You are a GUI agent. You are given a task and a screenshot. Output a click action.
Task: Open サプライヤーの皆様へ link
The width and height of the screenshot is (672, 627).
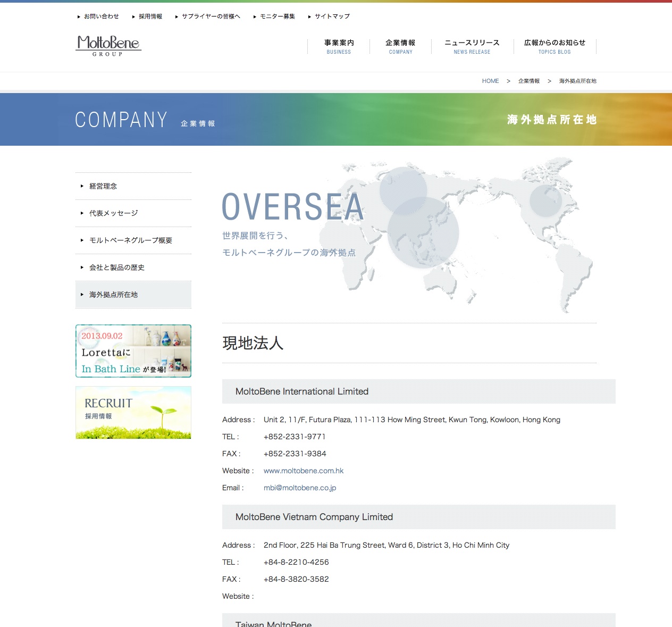click(x=211, y=16)
